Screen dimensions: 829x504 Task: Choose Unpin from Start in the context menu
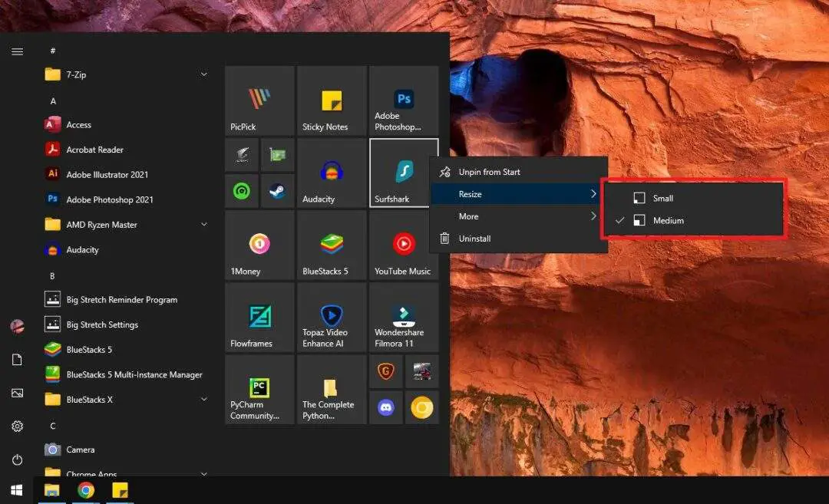(x=488, y=172)
